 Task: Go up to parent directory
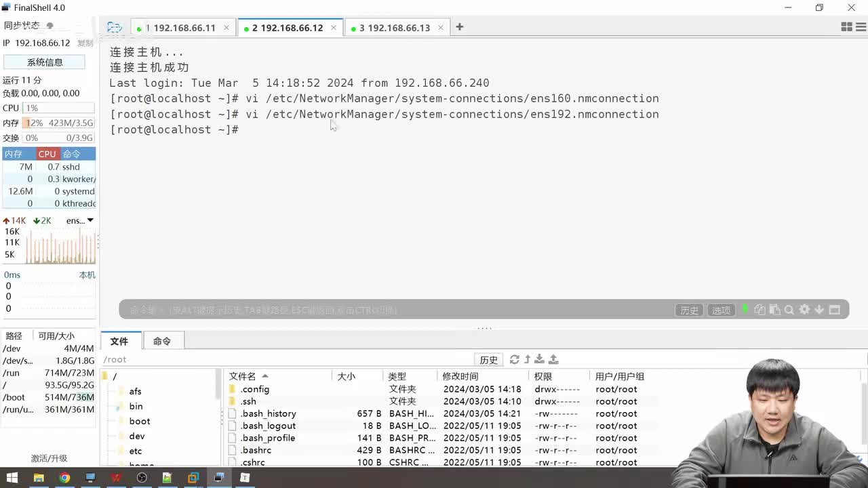pyautogui.click(x=527, y=359)
